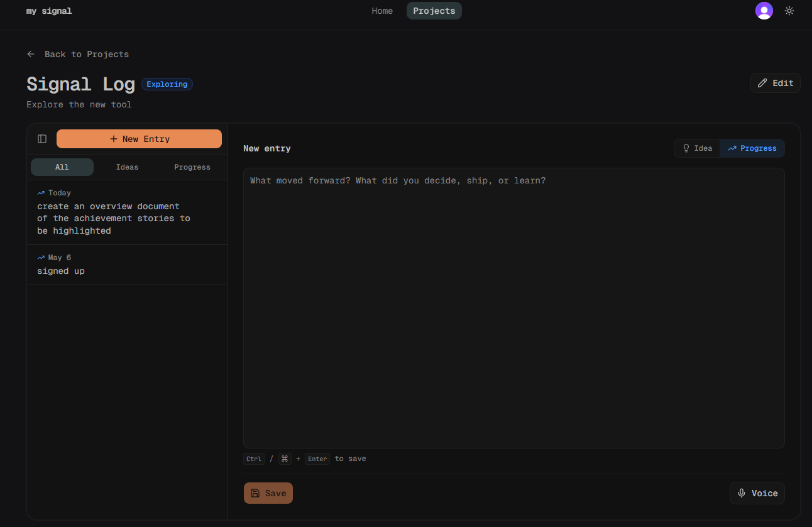The image size is (812, 527).
Task: Click the Signal Log title
Action: tap(80, 84)
